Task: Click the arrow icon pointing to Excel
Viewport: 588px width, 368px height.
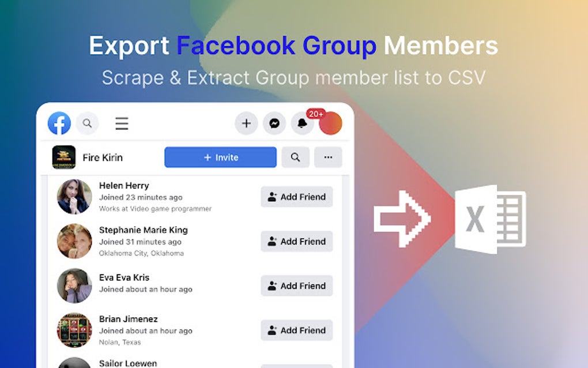Action: pyautogui.click(x=404, y=220)
